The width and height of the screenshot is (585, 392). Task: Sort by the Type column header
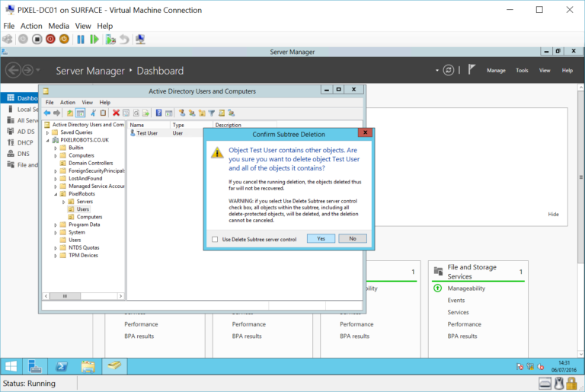point(191,125)
